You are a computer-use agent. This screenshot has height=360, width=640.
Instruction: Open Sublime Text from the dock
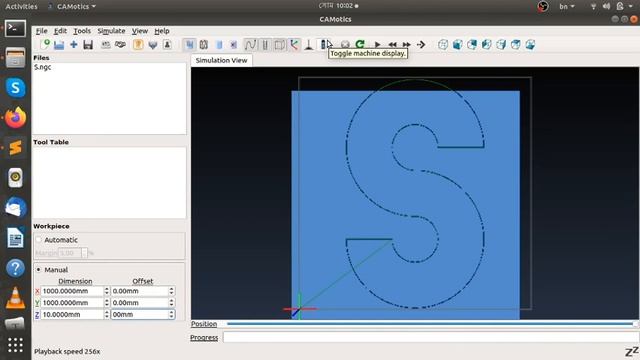point(16,147)
